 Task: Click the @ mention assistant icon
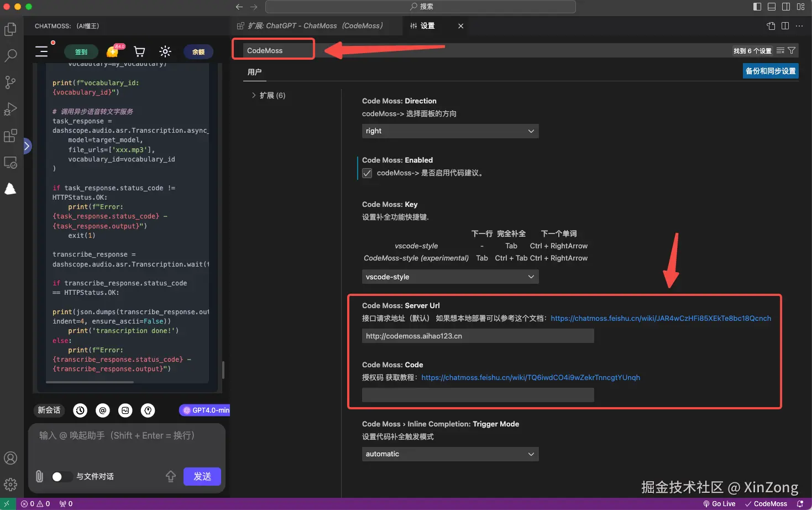coord(103,410)
